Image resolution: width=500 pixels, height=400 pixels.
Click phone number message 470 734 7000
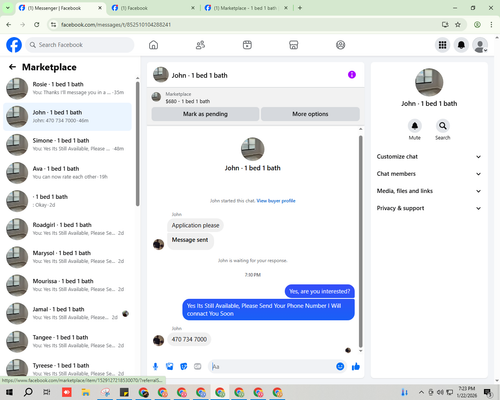point(189,339)
